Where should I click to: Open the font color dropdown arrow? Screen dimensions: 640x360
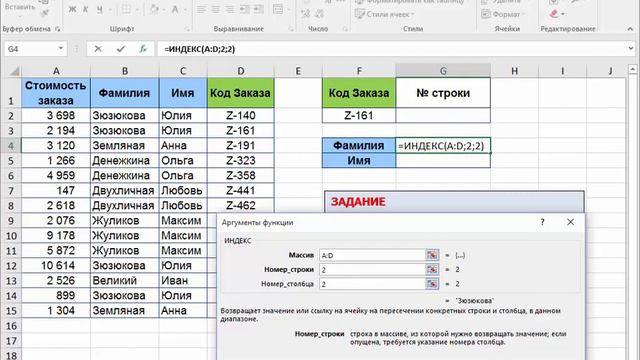(184, 9)
